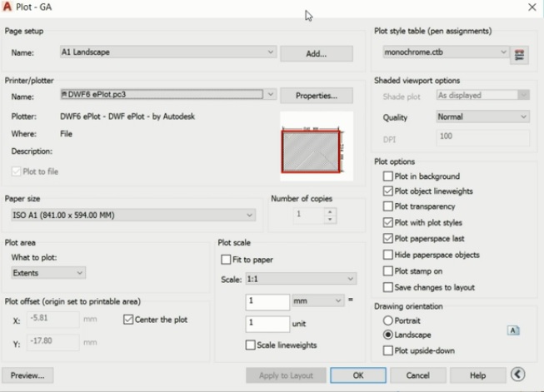Click the scale mm value input field
Screen dimensions: 544x392
pos(267,302)
